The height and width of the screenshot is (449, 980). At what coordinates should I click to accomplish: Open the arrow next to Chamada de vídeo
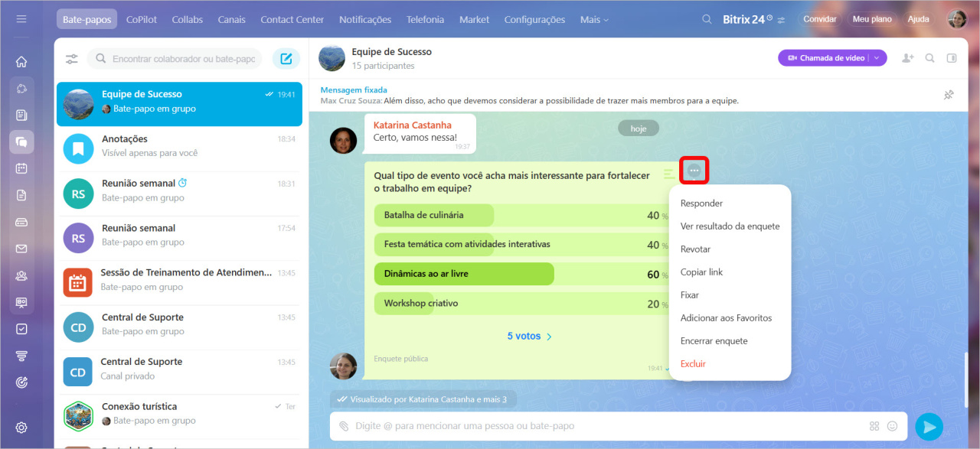(x=878, y=58)
